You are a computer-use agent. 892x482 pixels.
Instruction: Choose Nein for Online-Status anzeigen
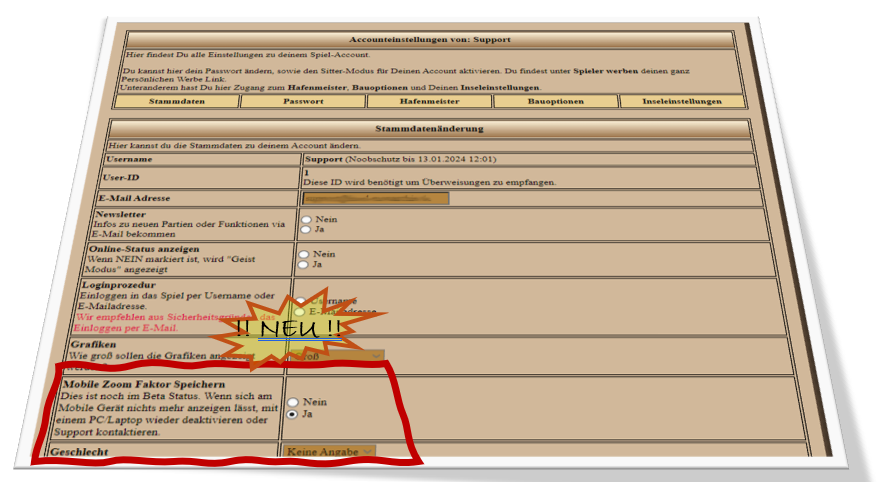[x=305, y=255]
